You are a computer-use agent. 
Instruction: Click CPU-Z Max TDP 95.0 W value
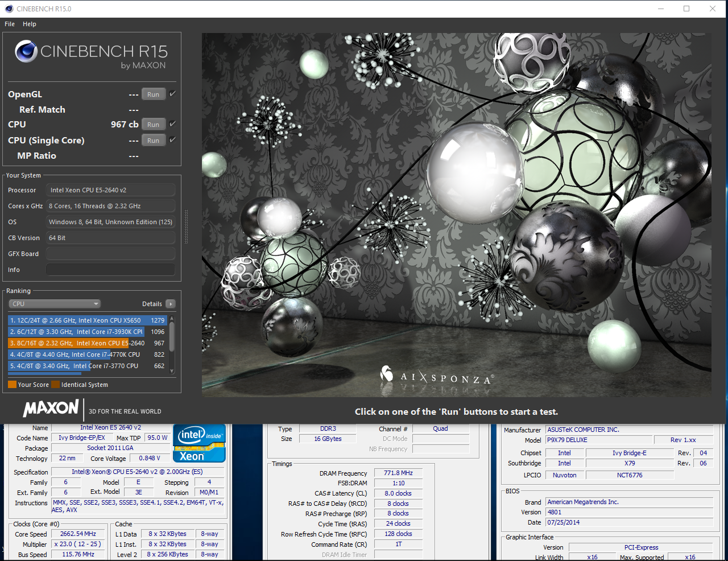(x=158, y=438)
